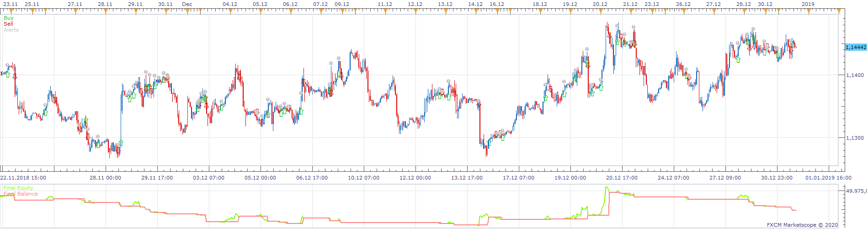Select the orange marker below 13.12
The width and height of the screenshot is (868, 229).
pyautogui.click(x=446, y=11)
